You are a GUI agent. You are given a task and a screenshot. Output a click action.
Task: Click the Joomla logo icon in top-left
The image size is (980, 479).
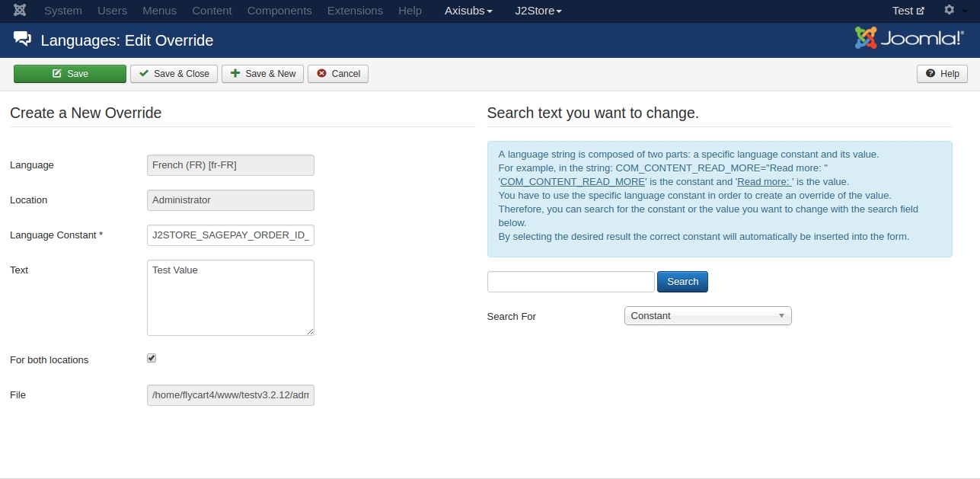[x=20, y=11]
